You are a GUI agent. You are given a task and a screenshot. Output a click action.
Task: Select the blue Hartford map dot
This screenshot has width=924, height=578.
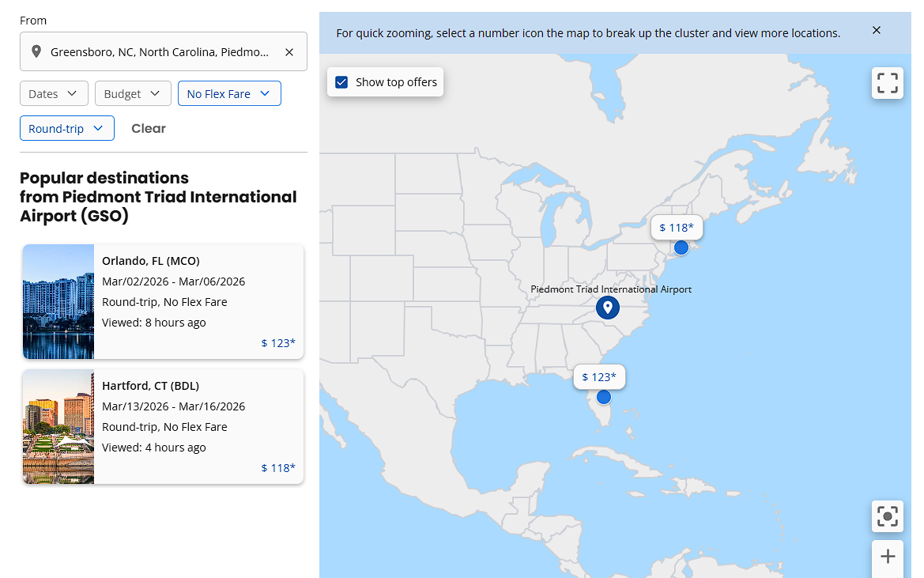(681, 247)
